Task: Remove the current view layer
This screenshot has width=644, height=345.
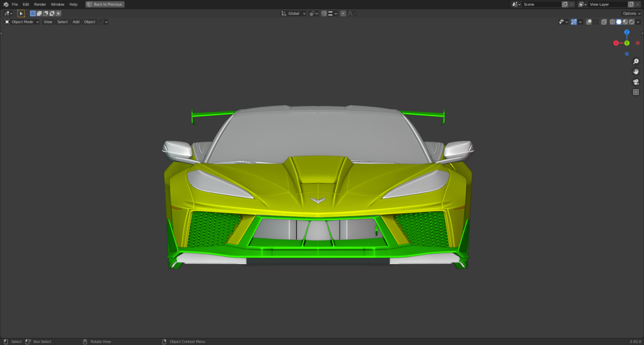Action: (638, 4)
